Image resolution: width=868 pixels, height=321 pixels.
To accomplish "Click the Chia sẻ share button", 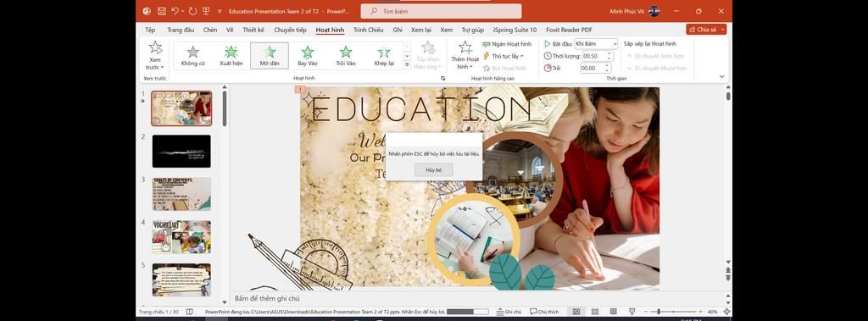I will [x=706, y=30].
